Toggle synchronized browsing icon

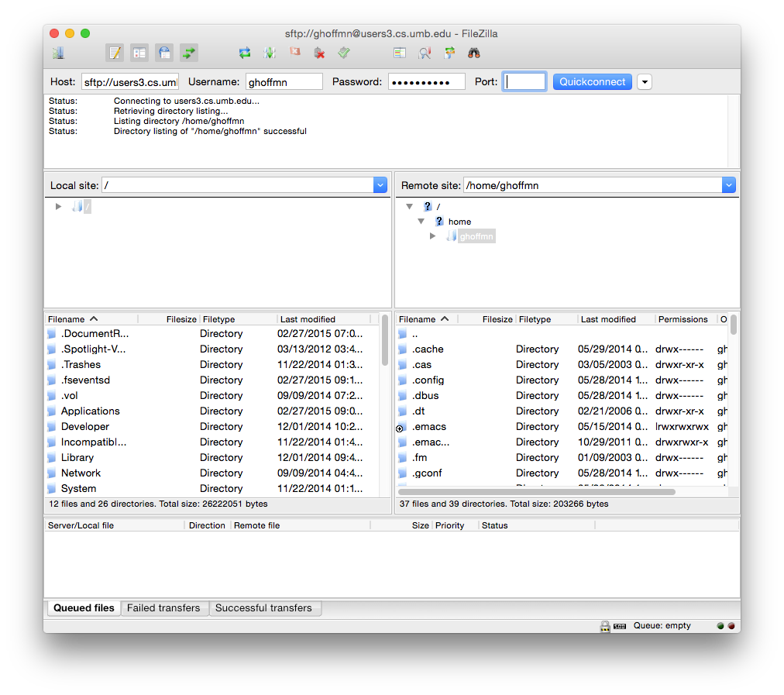[449, 53]
